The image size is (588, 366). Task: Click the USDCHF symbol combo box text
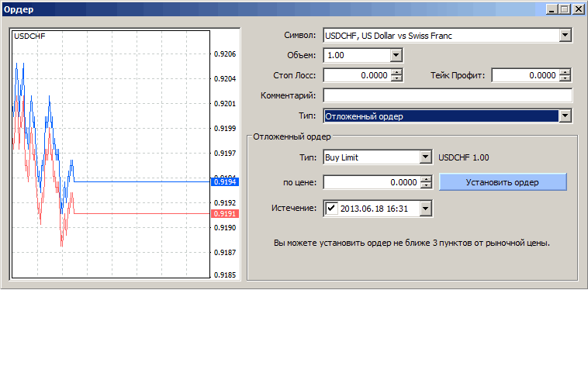click(x=389, y=36)
